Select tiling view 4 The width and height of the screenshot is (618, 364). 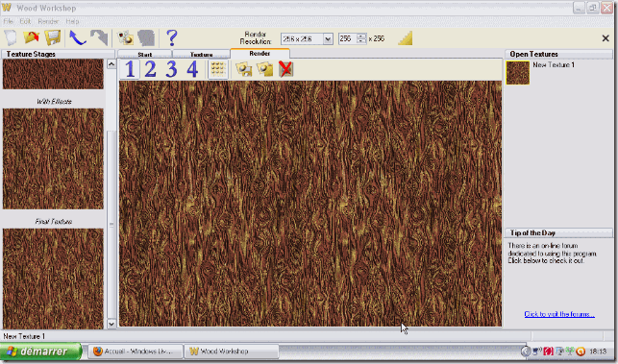[x=192, y=69]
